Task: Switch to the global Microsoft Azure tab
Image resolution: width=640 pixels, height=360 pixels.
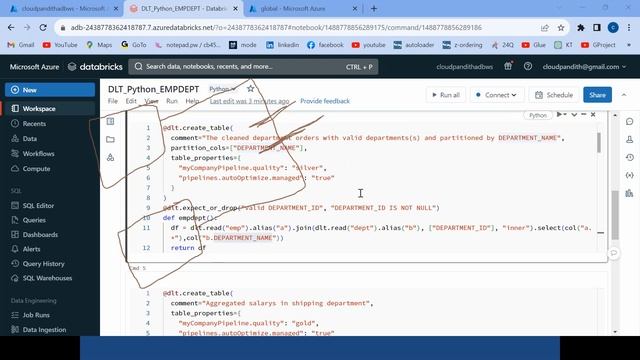Action: [302, 9]
